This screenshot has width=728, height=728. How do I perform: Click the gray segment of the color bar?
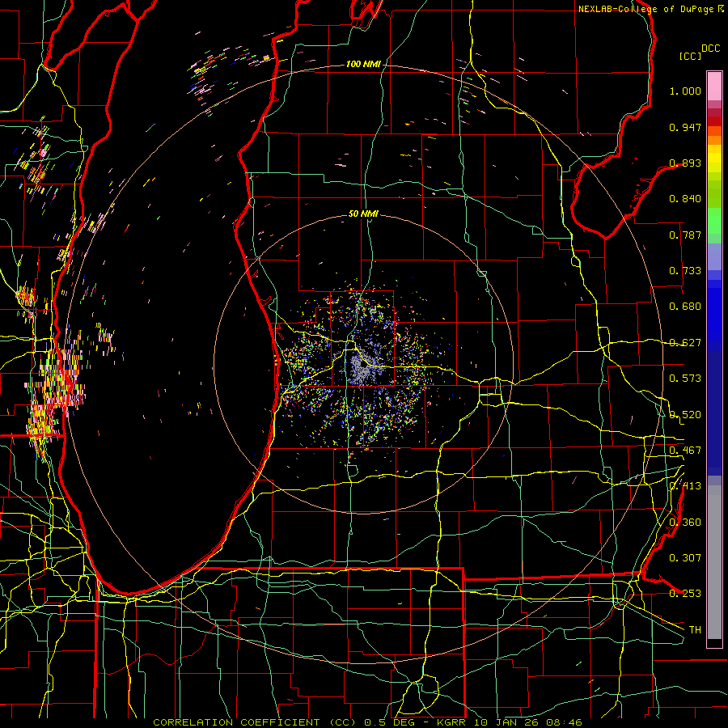click(714, 562)
